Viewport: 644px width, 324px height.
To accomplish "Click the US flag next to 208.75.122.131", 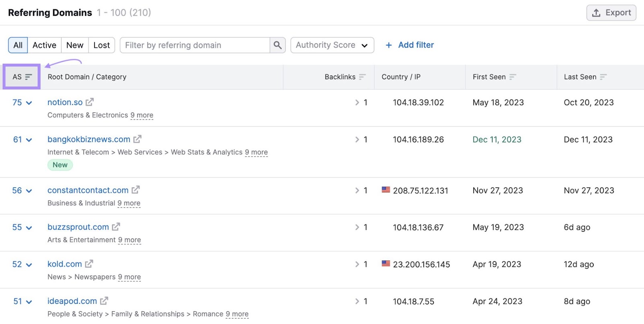I will point(386,190).
